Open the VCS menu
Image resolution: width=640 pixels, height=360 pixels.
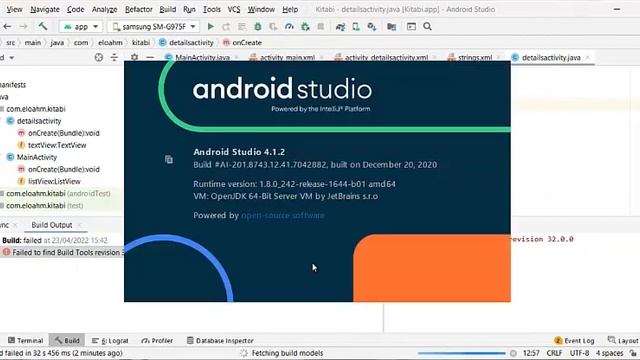(x=234, y=9)
